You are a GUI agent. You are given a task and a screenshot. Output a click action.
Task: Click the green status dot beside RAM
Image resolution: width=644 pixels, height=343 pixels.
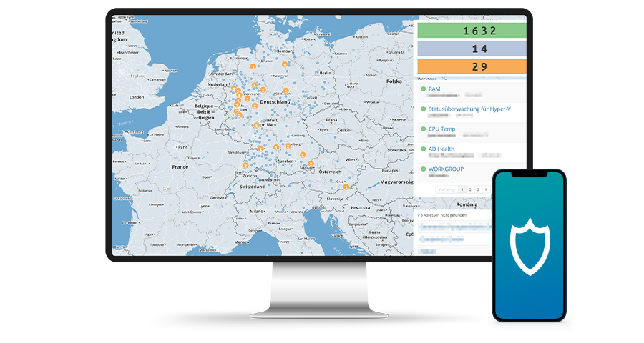click(423, 89)
